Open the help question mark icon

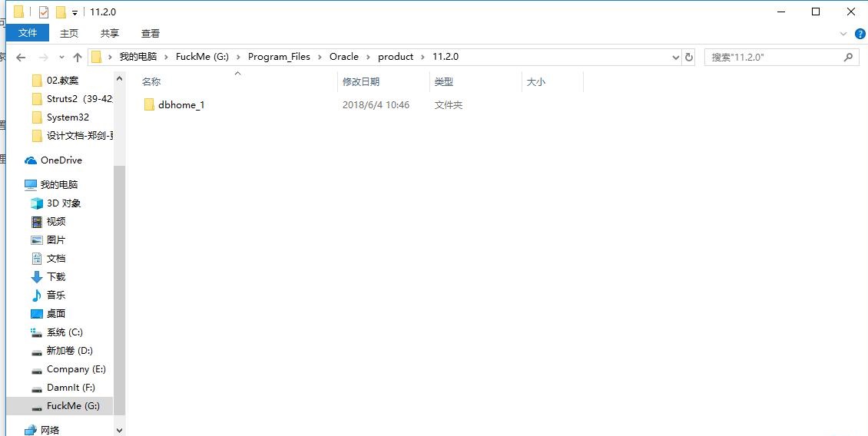point(858,34)
